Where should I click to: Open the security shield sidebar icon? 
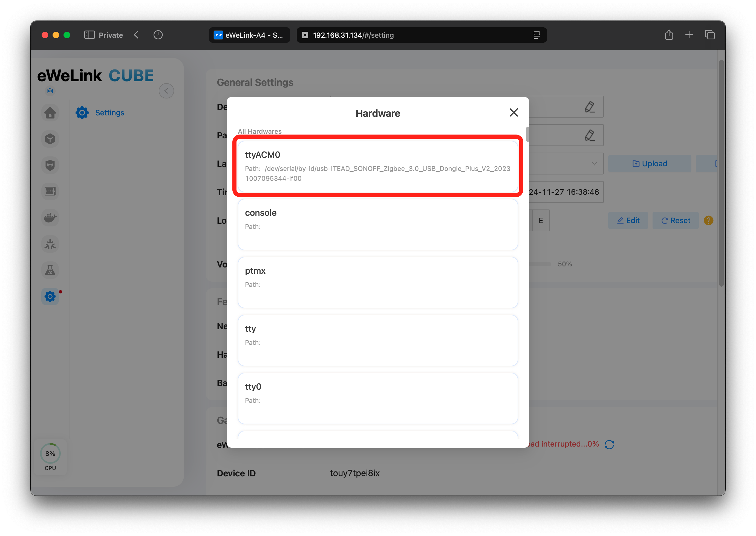pos(50,165)
